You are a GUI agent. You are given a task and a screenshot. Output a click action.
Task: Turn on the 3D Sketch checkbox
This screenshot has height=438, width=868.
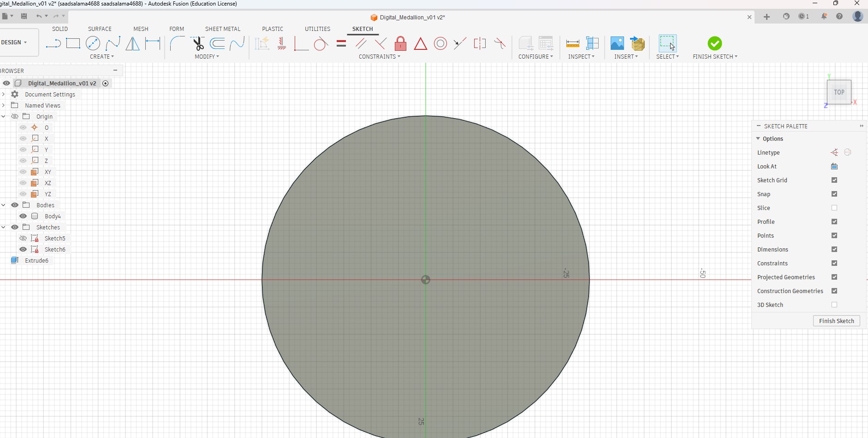(834, 305)
